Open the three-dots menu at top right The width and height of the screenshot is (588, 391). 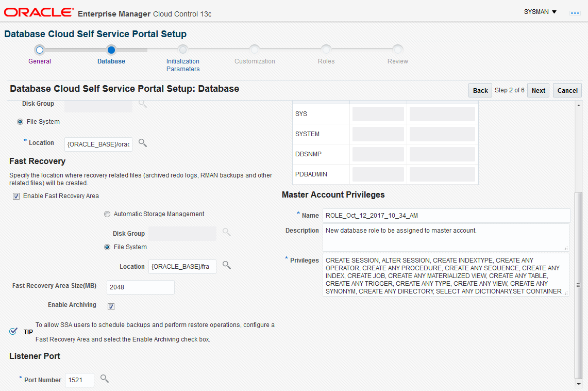tap(575, 13)
